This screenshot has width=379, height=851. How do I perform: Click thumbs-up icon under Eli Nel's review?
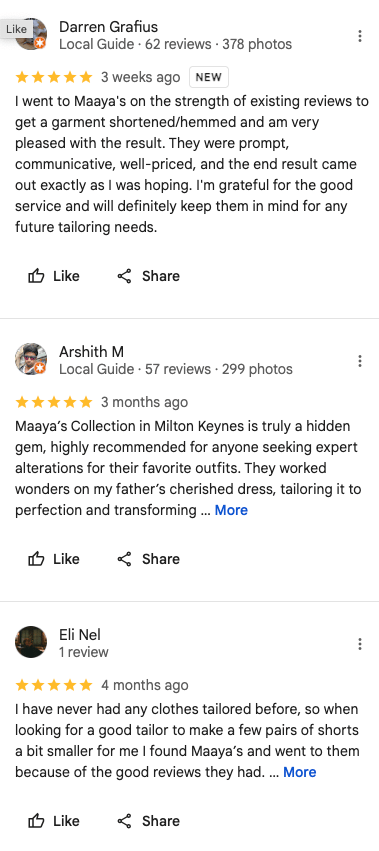(36, 821)
